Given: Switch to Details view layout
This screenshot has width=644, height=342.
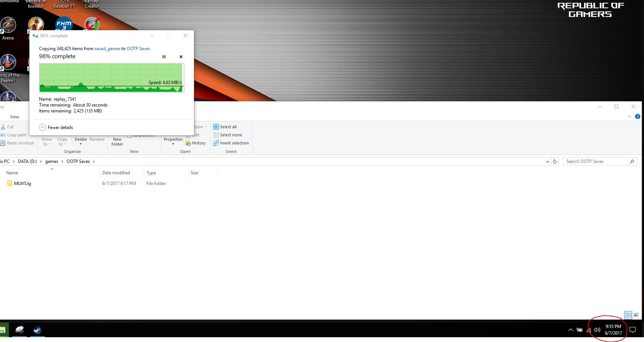Looking at the screenshot, I should pos(628,315).
